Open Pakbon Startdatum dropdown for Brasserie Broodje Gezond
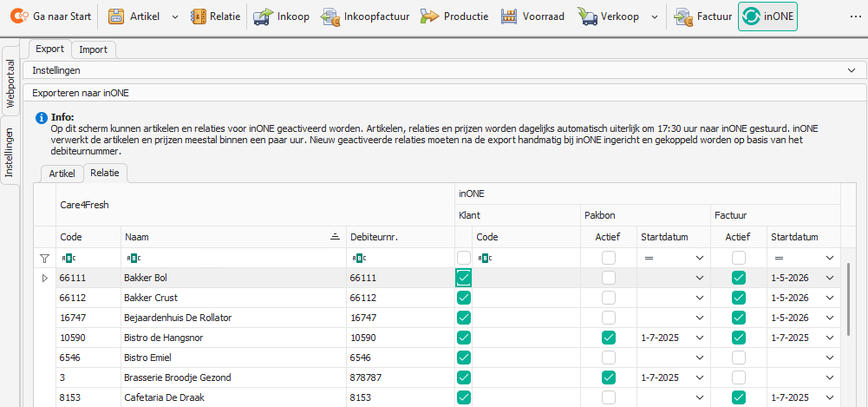 (x=700, y=377)
